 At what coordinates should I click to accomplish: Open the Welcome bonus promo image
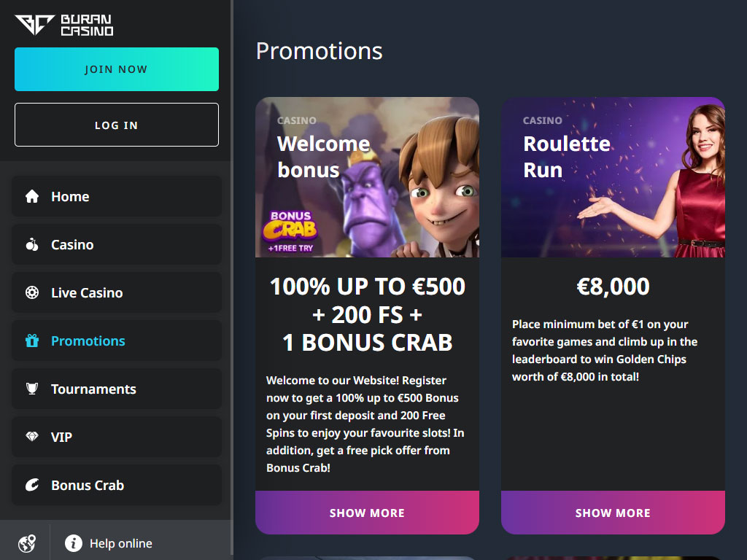pos(368,177)
